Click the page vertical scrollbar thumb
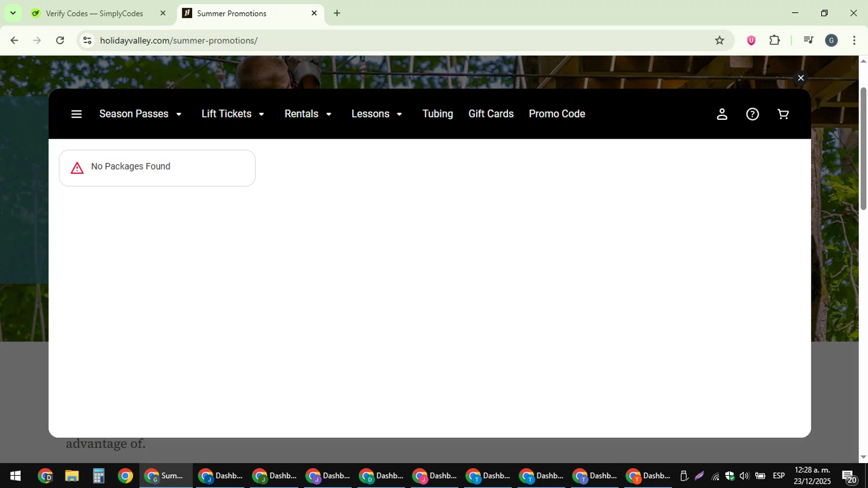Viewport: 868px width, 488px height. (863, 149)
